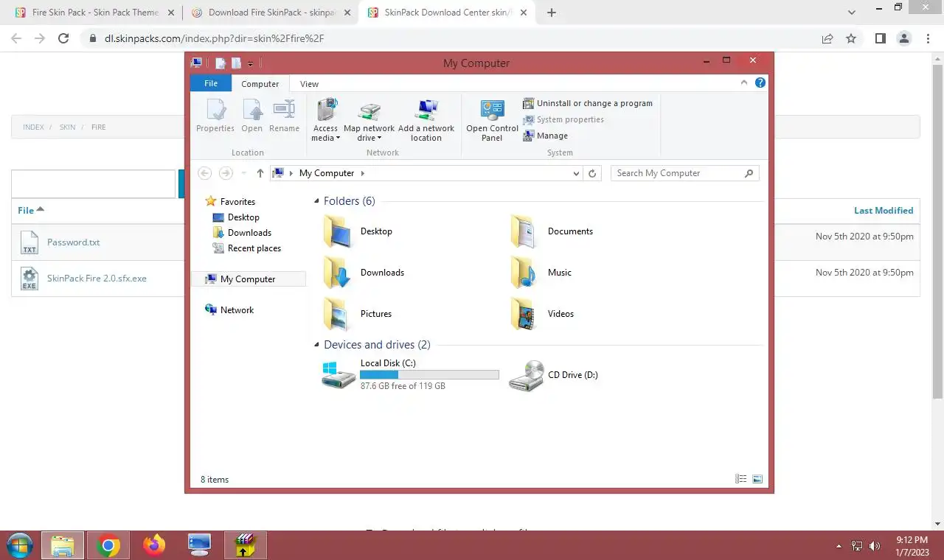Switch to the Computer ribbon tab
This screenshot has width=944, height=560.
260,84
